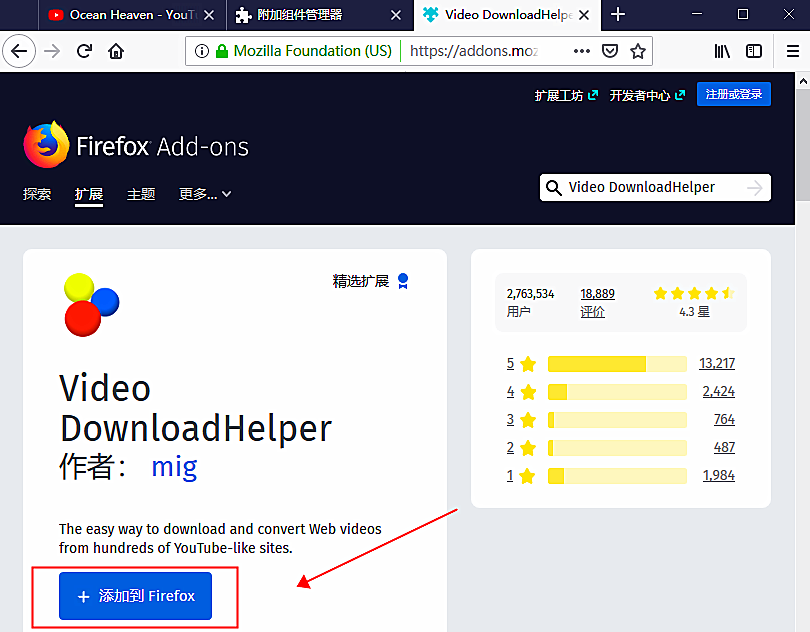
Task: Click the 5-star rating bar
Action: coord(617,364)
